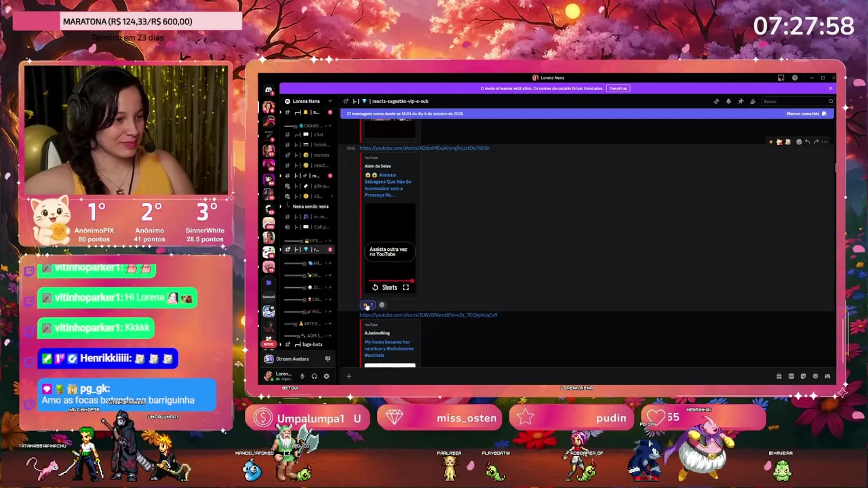This screenshot has width=868, height=488.
Task: Show member list icon in header
Action: click(753, 101)
